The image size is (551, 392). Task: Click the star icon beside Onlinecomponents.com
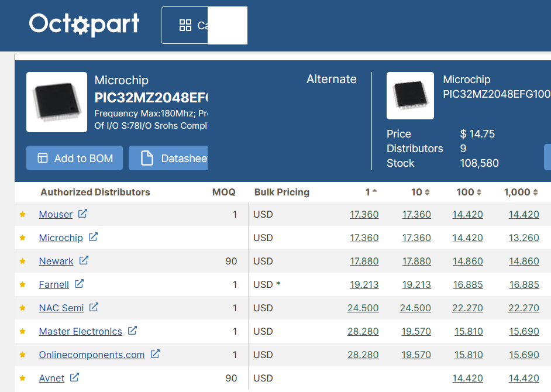[22, 355]
